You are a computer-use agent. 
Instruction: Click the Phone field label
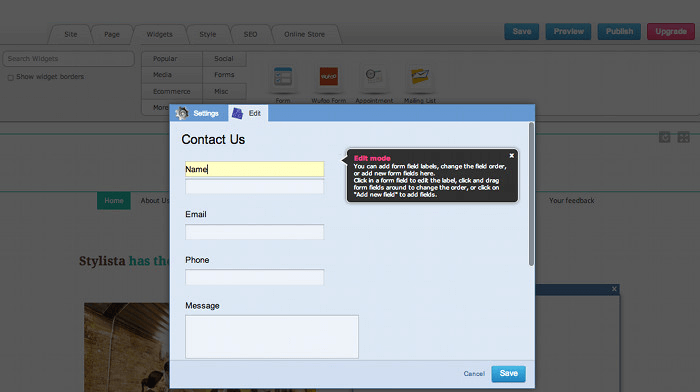coord(197,260)
